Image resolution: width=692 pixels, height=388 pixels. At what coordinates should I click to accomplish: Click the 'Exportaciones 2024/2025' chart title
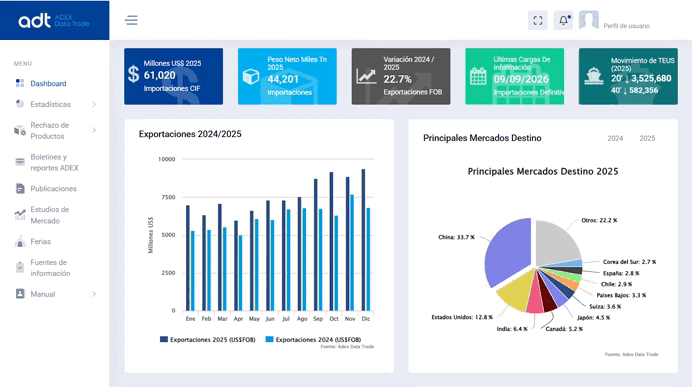pos(190,134)
